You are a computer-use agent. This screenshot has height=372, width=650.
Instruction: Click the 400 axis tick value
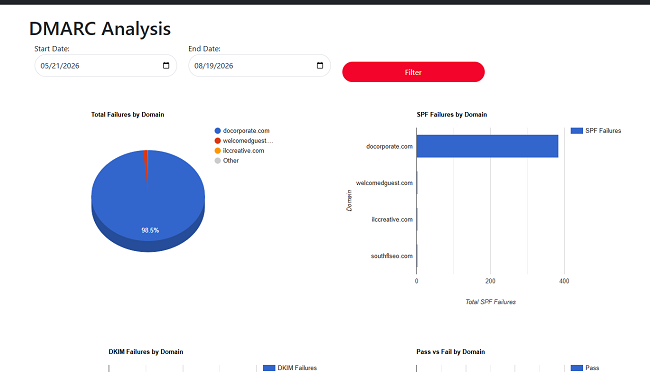(x=564, y=281)
